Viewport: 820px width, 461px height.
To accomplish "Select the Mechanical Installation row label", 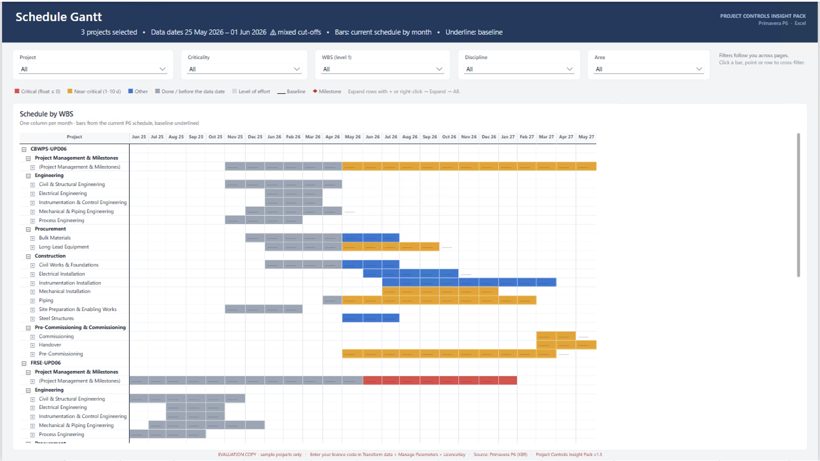I will [x=64, y=292].
